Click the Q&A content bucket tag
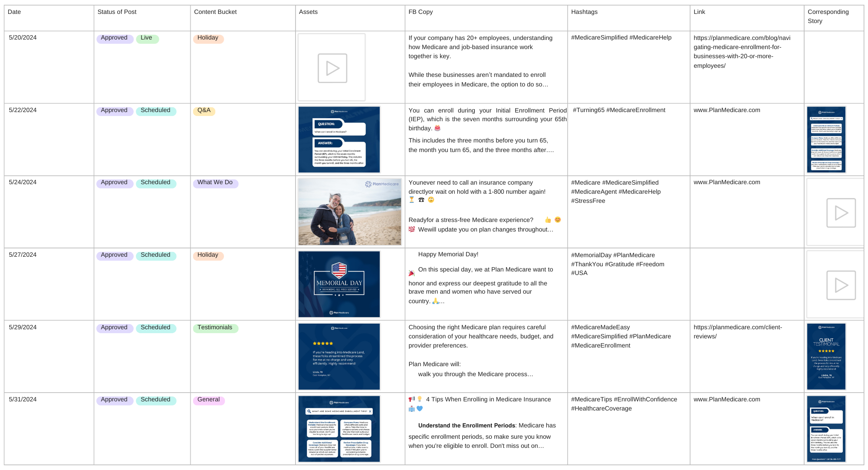Viewport: 868px width, 470px height. pos(204,111)
